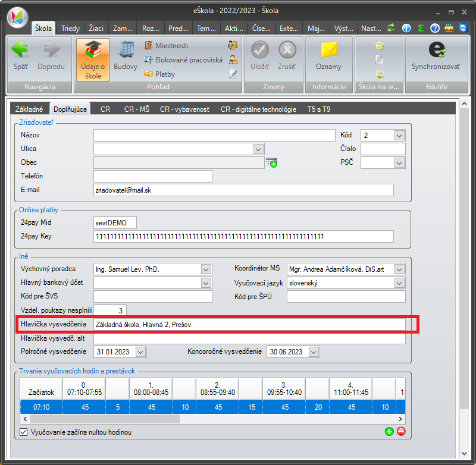476x465 pixels.
Task: Expand the Kód dropdown for Zriaďovateľ
Action: tap(399, 136)
